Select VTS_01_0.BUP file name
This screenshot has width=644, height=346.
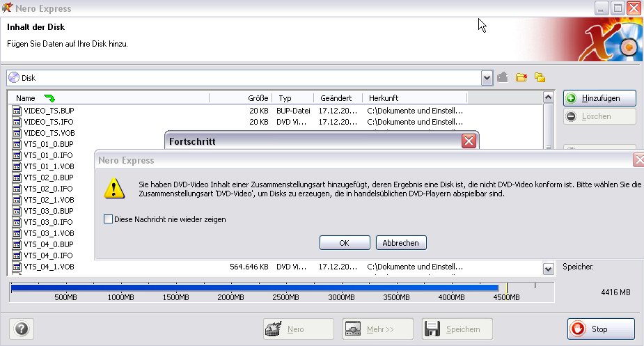coord(49,144)
